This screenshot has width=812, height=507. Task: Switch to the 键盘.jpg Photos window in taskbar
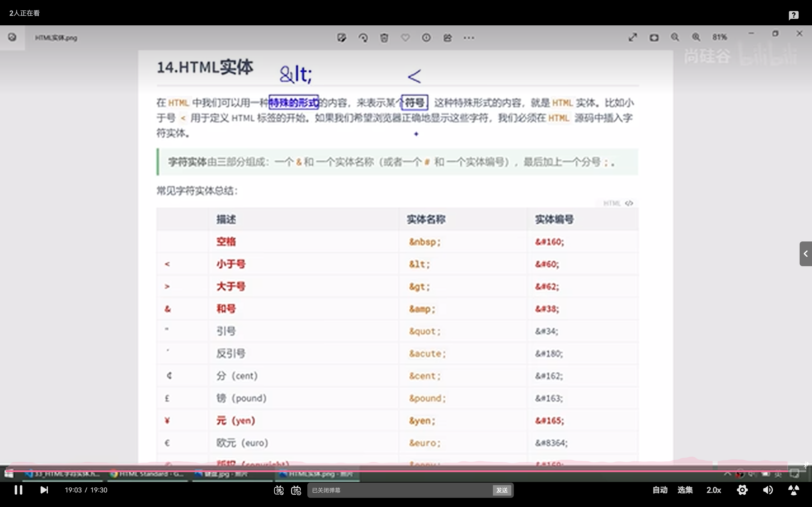point(232,474)
